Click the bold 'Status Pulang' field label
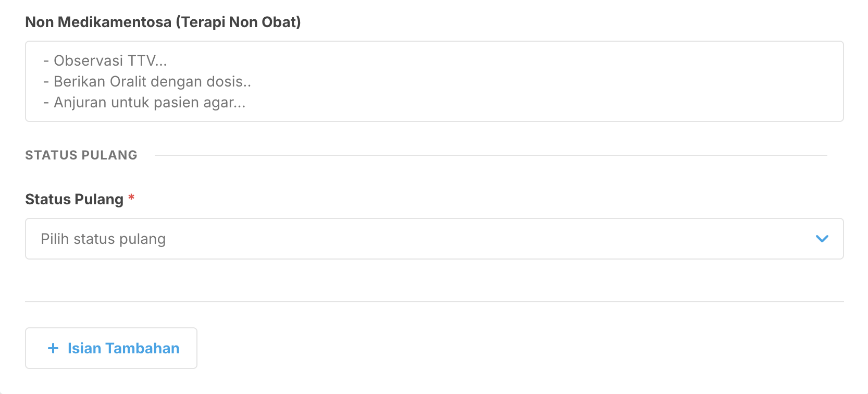This screenshot has height=394, width=868. (74, 199)
